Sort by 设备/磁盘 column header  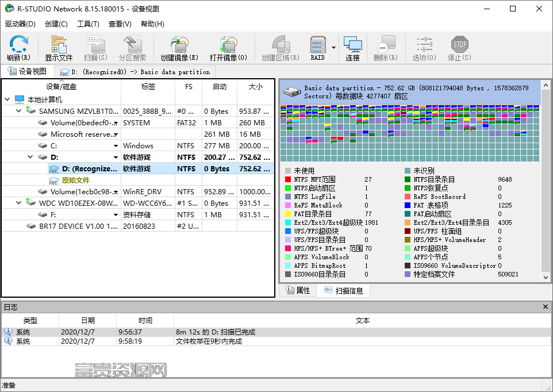[x=62, y=87]
